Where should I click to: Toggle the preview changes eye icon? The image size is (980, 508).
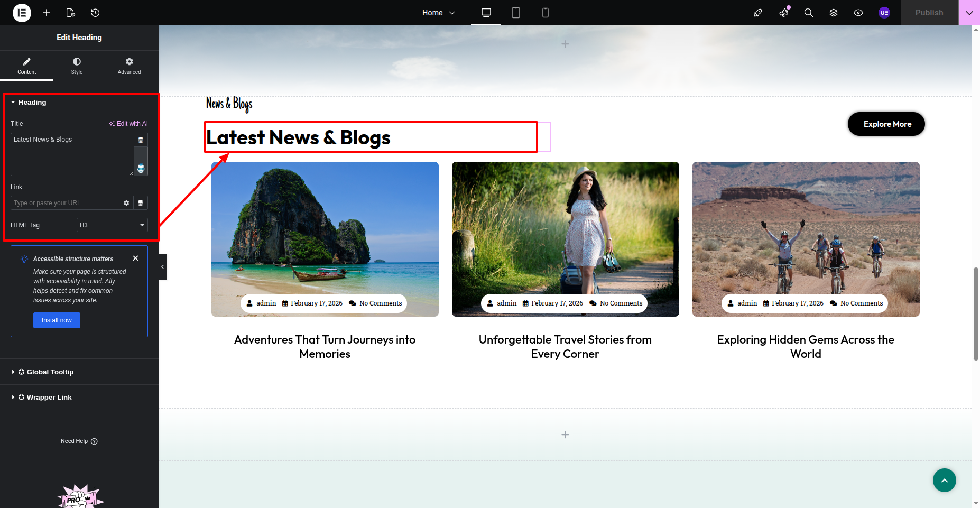(x=858, y=13)
